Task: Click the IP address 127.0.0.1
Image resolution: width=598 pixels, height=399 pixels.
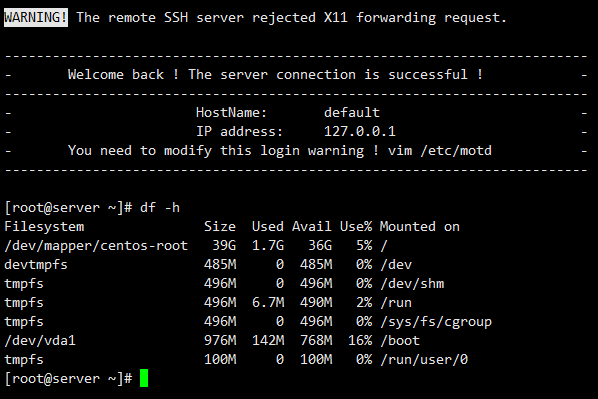Action: click(x=360, y=132)
